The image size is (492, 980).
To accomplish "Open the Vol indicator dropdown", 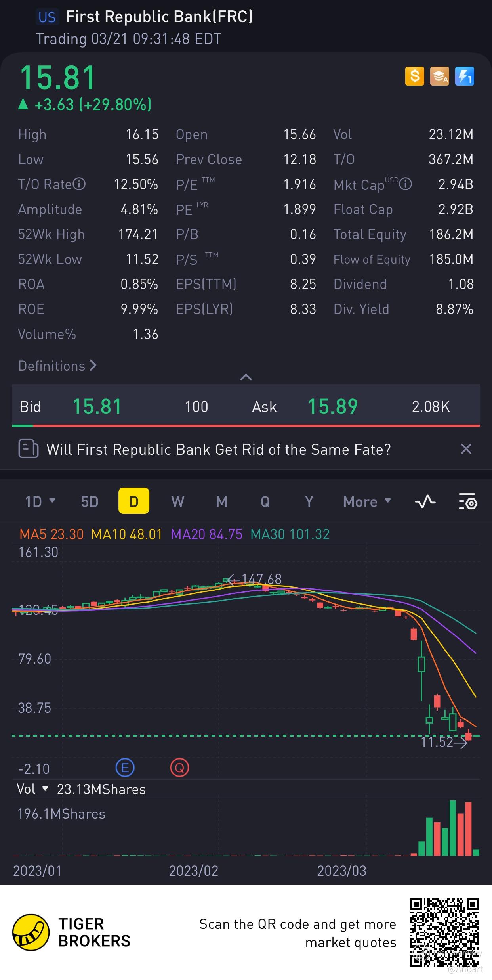I will click(32, 789).
